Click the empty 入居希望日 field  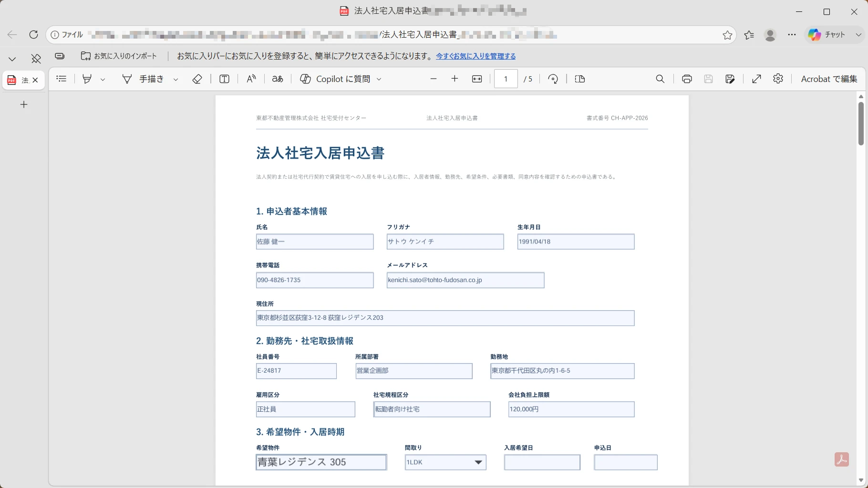[x=542, y=462]
